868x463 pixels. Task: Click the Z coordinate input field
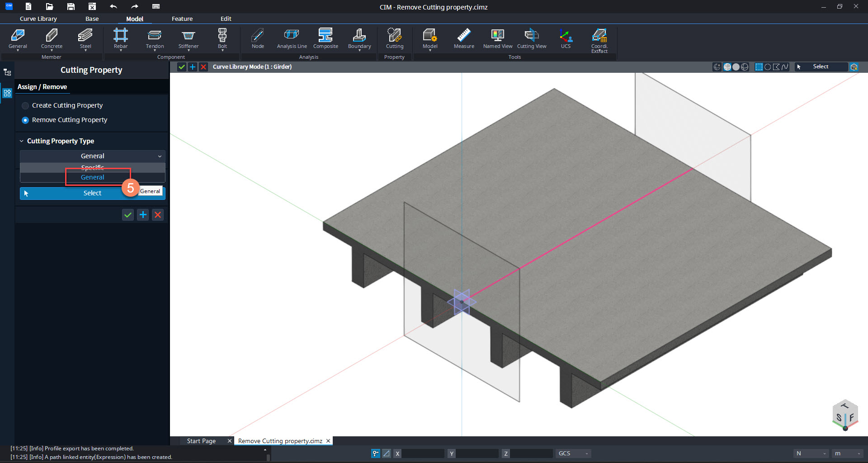pyautogui.click(x=532, y=454)
